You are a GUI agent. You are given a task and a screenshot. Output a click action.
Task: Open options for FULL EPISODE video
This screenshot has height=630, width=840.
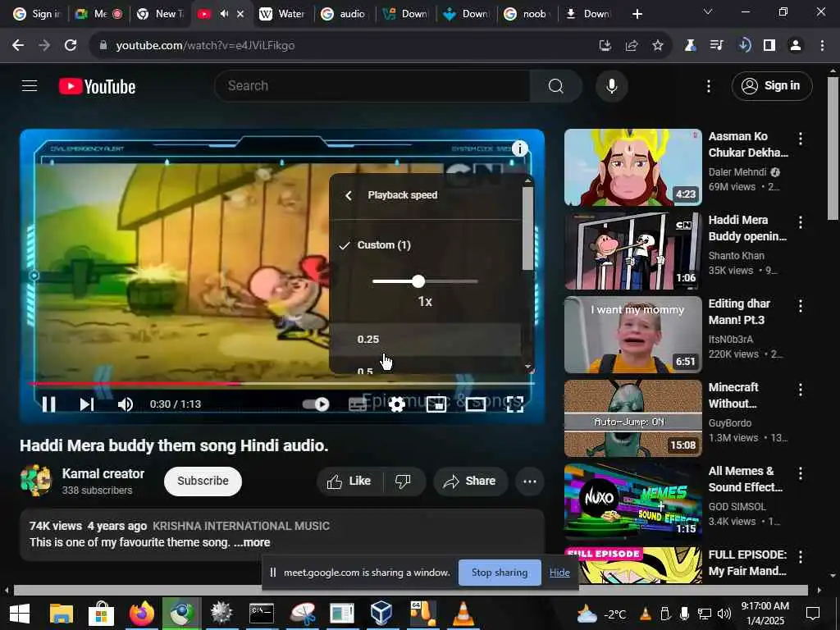[x=801, y=557]
